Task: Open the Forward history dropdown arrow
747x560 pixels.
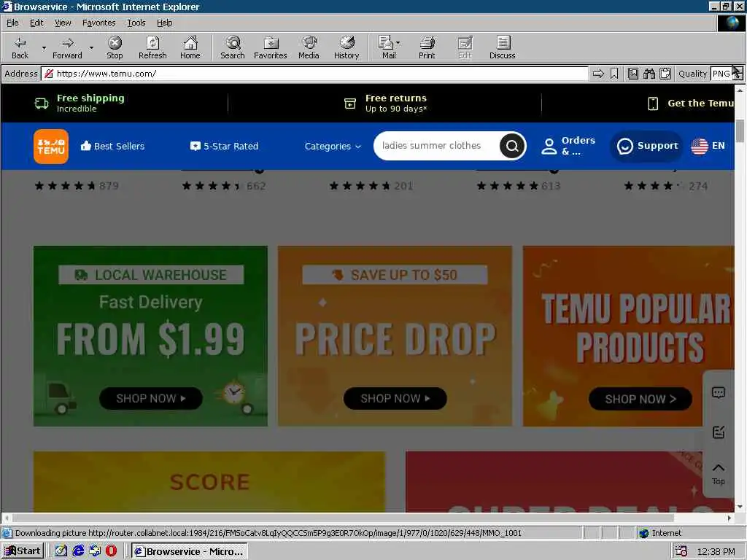Action: (x=91, y=47)
